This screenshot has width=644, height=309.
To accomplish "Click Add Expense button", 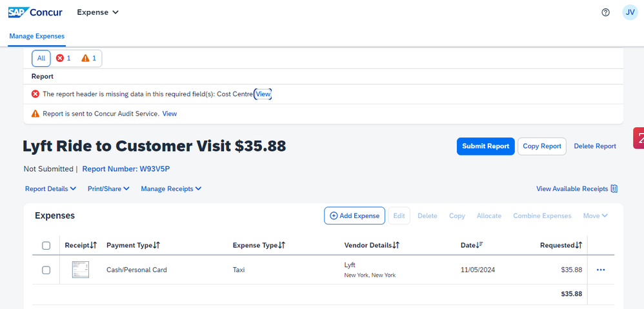I will 354,216.
